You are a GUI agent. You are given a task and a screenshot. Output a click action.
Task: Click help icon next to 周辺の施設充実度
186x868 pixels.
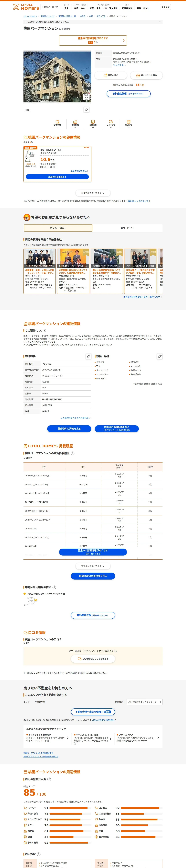tap(49, 779)
